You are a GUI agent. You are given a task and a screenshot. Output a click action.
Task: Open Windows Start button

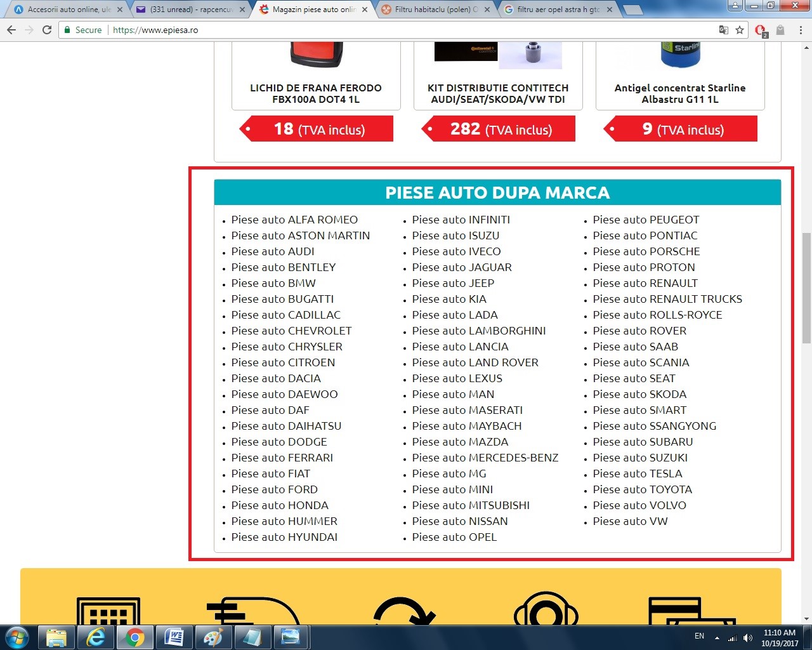click(17, 637)
